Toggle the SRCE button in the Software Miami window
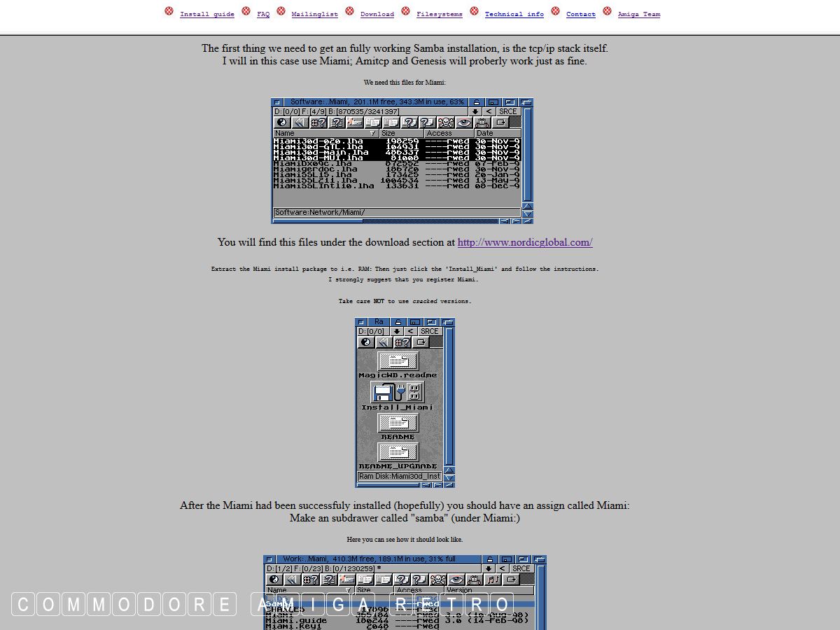Screen dimensions: 840x630 pos(507,111)
